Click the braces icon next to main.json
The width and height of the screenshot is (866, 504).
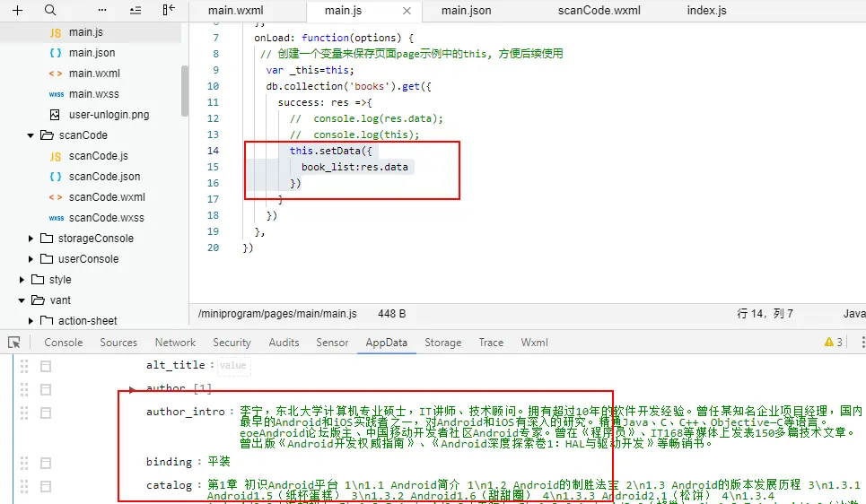[56, 53]
